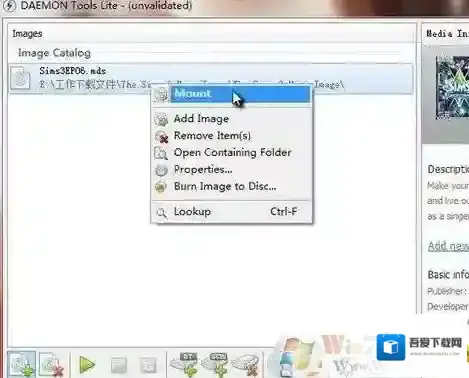Click the Remove Item(s) red-cross icon
469x378 pixels.
pyautogui.click(x=162, y=136)
